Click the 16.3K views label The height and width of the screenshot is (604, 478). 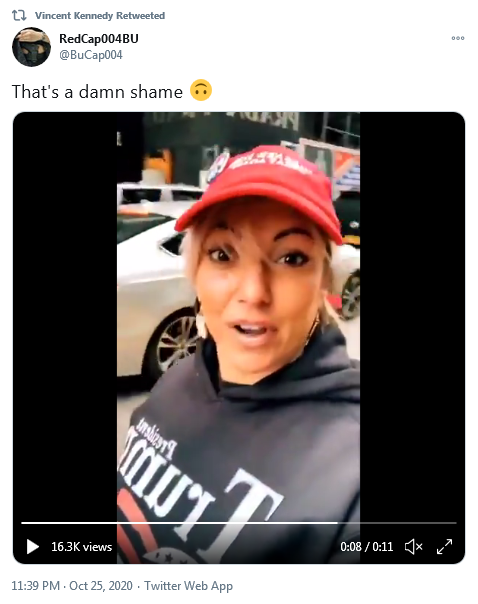[82, 547]
